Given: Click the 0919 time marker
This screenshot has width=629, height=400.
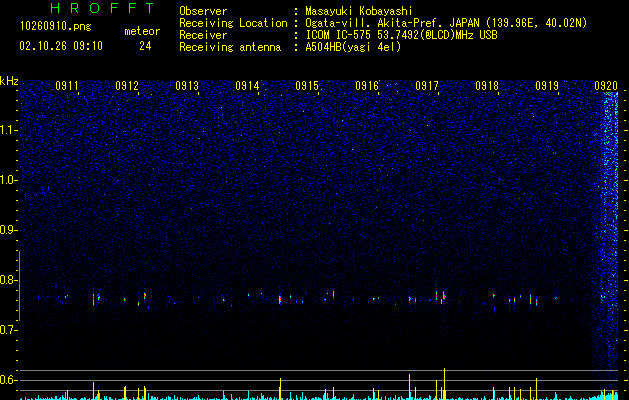Looking at the screenshot, I should pyautogui.click(x=547, y=86).
